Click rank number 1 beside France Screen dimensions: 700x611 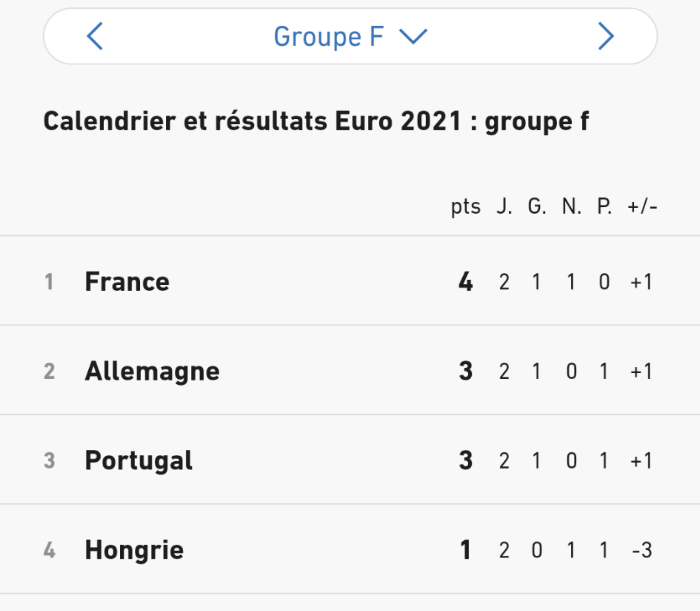[49, 282]
